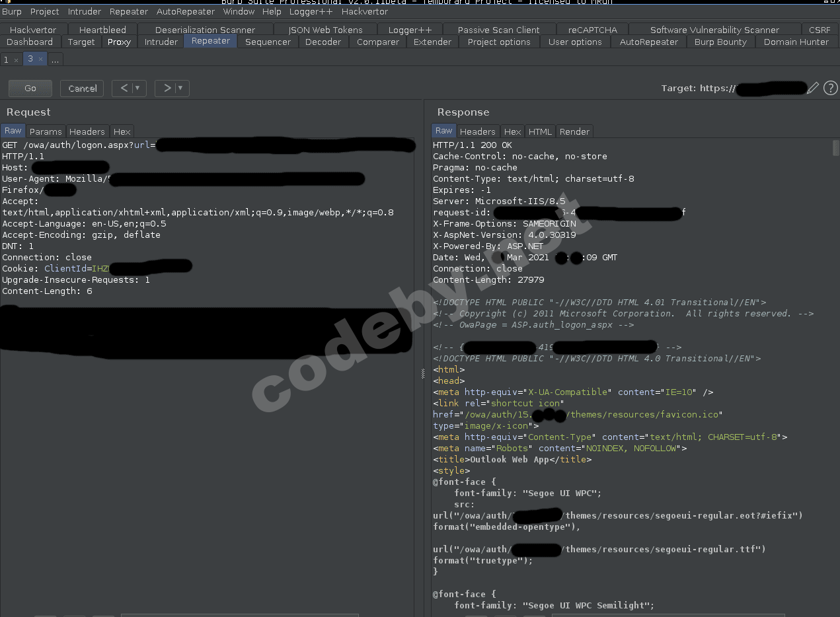This screenshot has height=617, width=840.
Task: Click 'Server: Microsoft-IIS/8.5' header line
Action: (499, 201)
